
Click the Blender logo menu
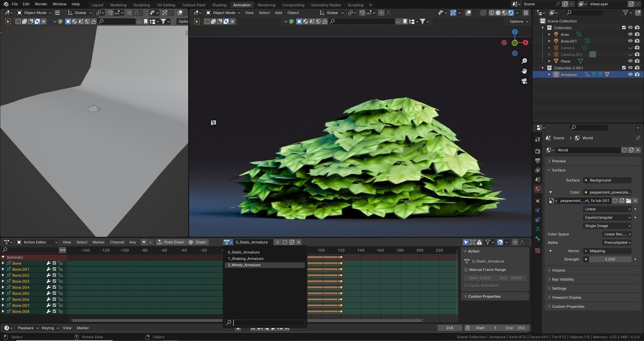pos(6,4)
